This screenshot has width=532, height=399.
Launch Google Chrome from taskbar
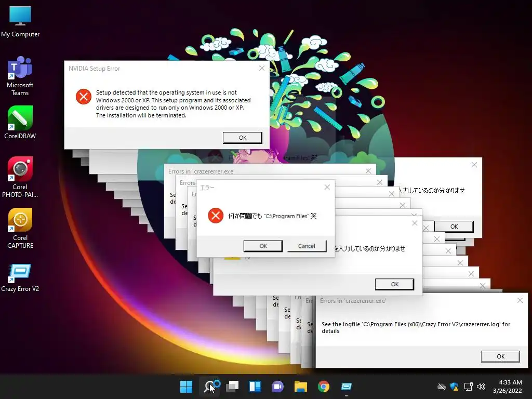(323, 387)
